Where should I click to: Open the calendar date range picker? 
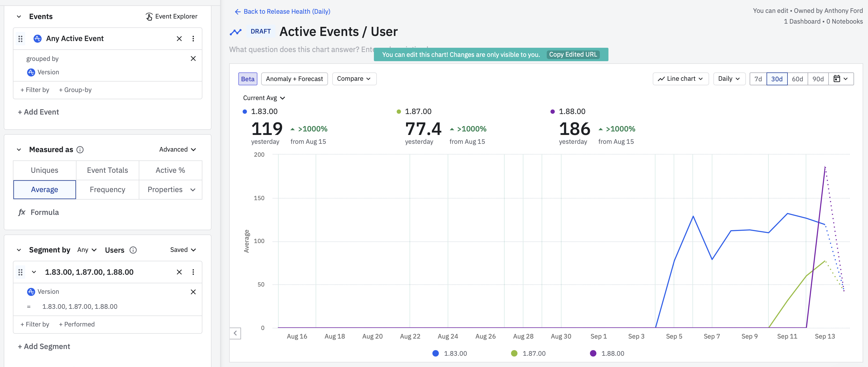coord(841,79)
